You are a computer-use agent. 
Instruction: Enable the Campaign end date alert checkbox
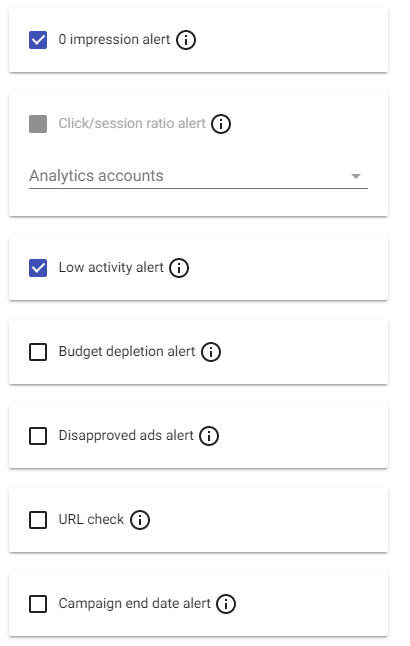(x=38, y=604)
